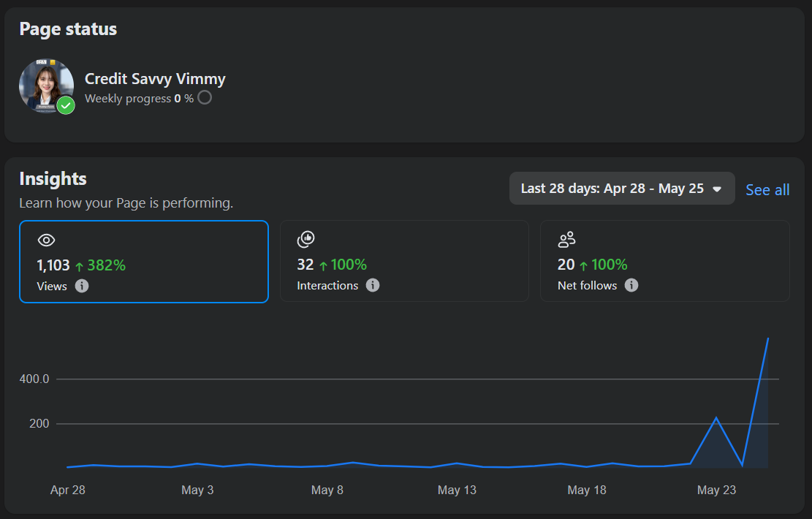Open the Last 28 days date range dropdown

(x=622, y=188)
